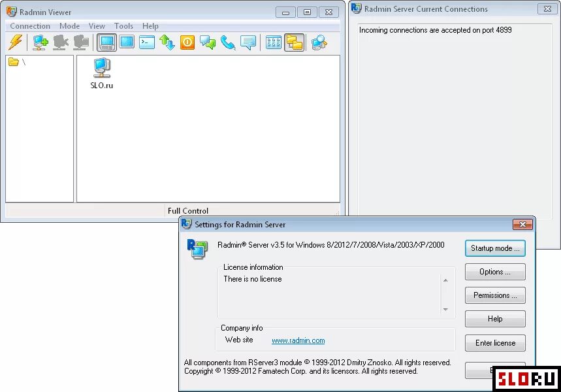Open the Permissions dialog button
This screenshot has width=561, height=392.
click(495, 295)
